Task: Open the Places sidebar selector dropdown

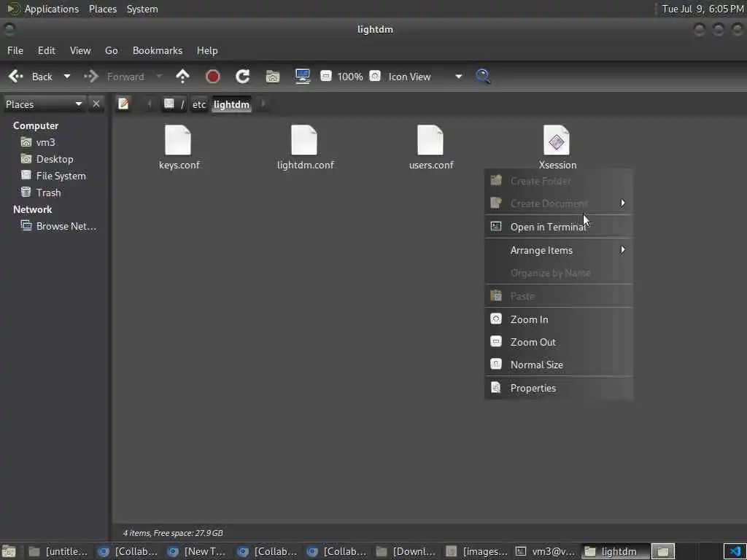Action: [x=44, y=104]
